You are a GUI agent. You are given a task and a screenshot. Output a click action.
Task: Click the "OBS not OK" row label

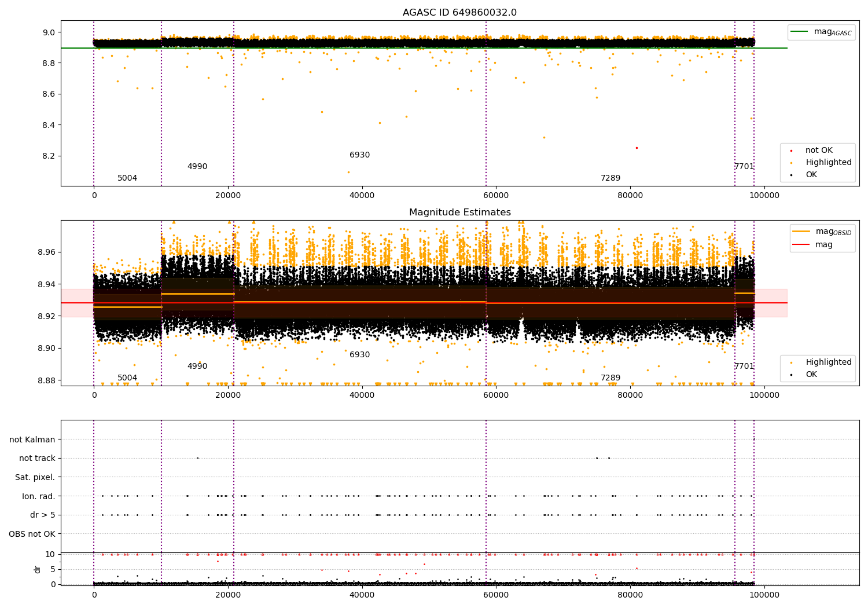[32, 534]
